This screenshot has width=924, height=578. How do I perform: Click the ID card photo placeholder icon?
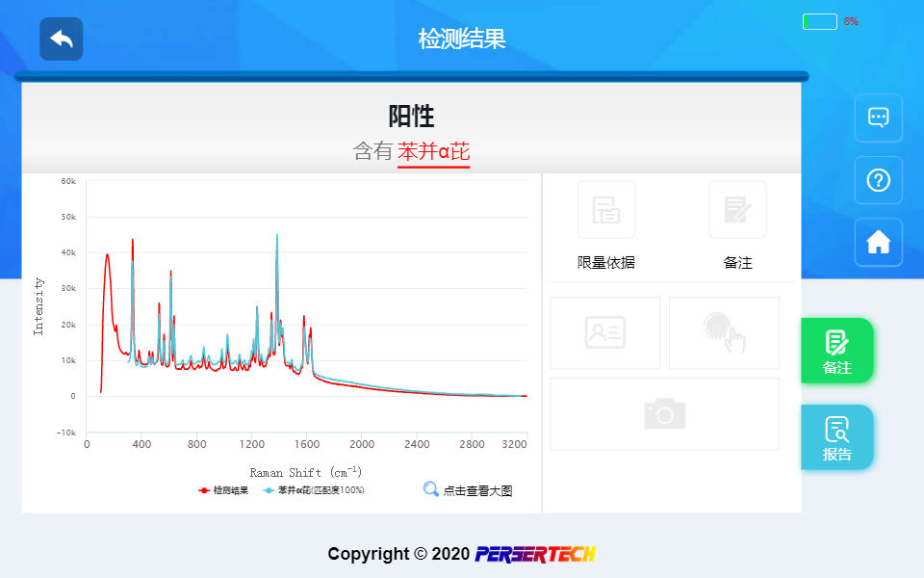tap(605, 332)
